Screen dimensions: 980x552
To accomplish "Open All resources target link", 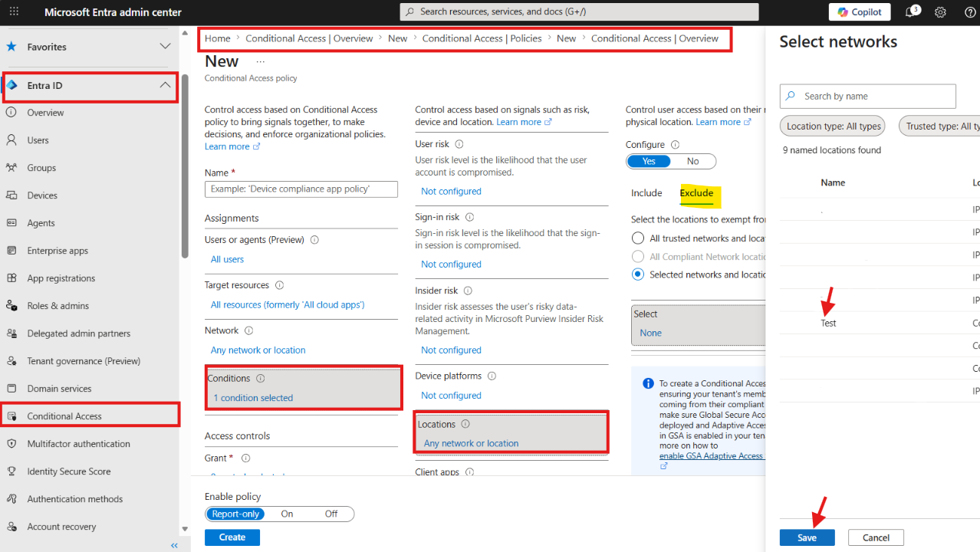I will point(288,305).
